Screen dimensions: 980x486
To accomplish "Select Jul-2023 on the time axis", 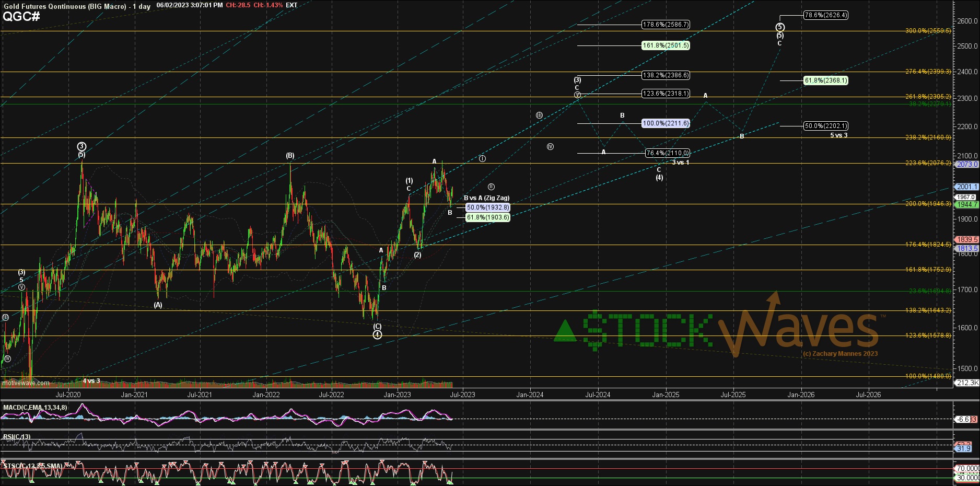I will click(463, 395).
